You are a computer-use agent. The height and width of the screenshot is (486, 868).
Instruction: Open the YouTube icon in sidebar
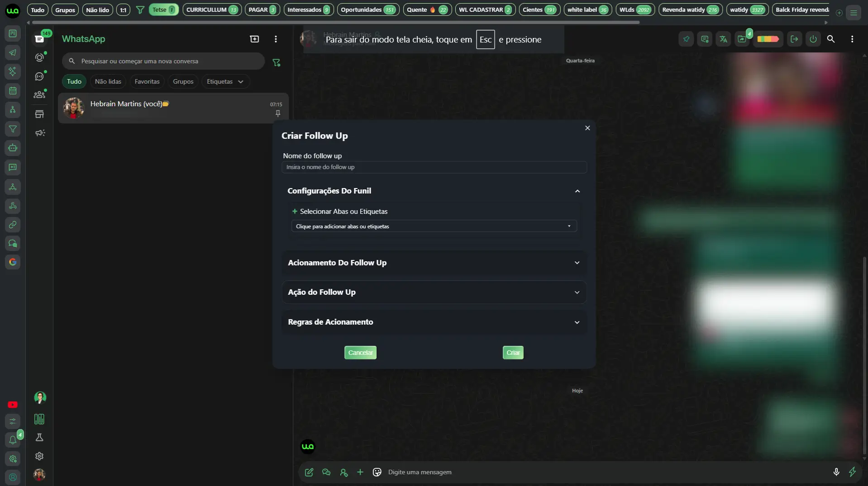13,405
